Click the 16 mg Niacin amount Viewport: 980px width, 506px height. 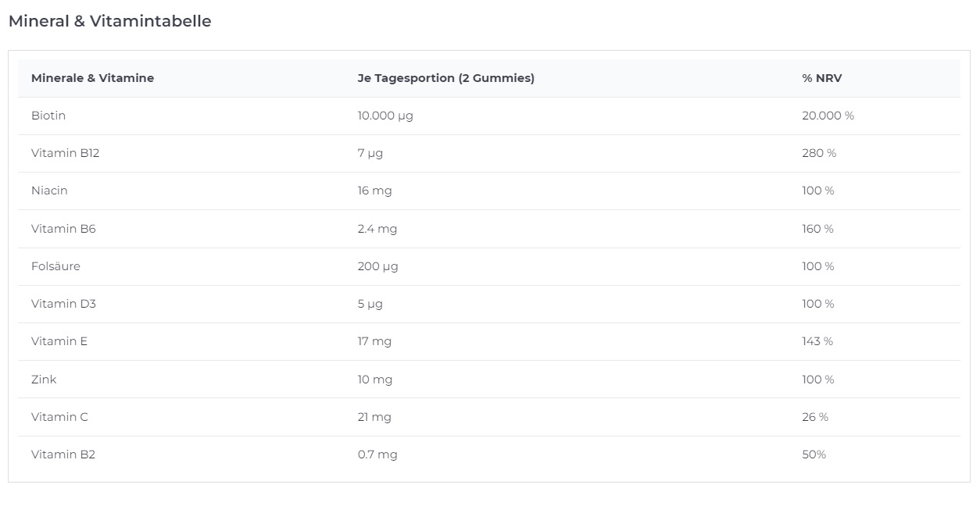375,191
